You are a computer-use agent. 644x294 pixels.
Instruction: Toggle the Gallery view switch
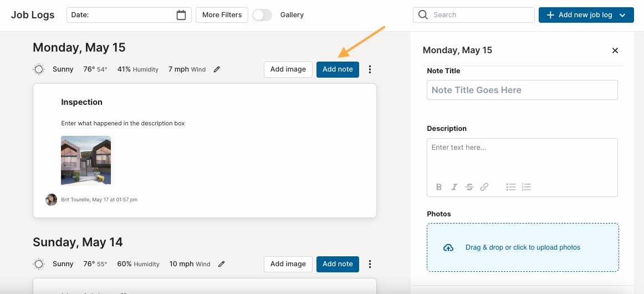point(262,15)
